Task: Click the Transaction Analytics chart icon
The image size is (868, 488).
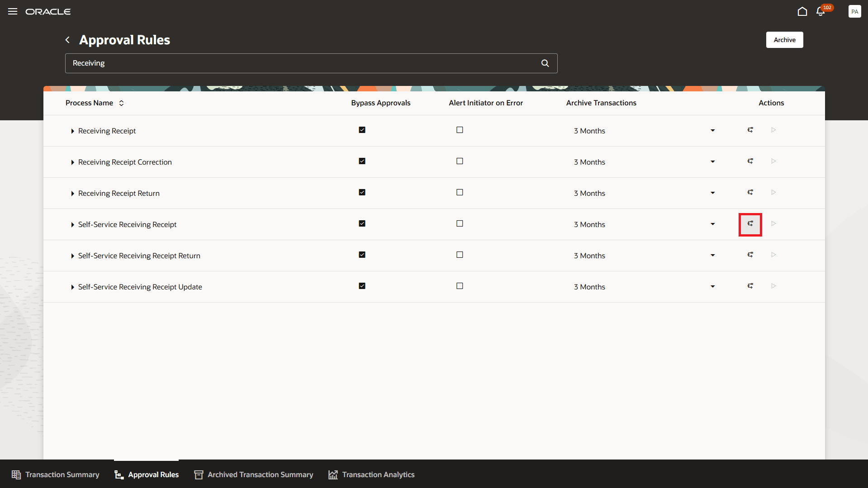Action: tap(332, 474)
